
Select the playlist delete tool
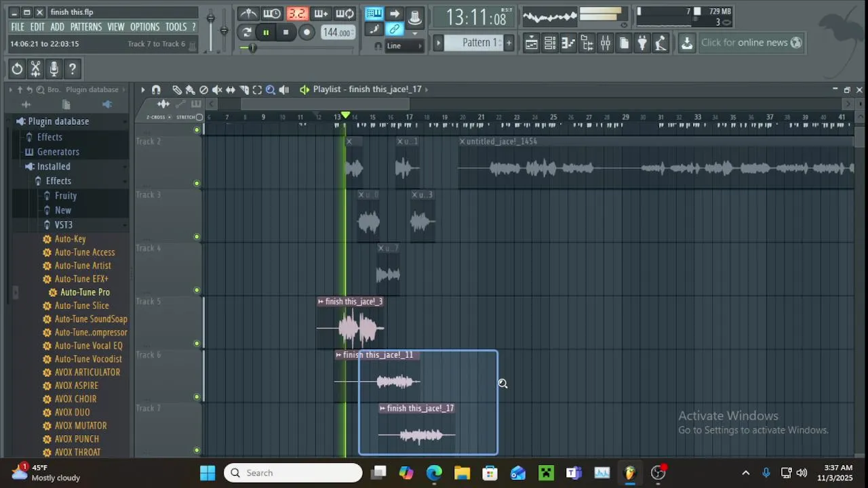[203, 89]
